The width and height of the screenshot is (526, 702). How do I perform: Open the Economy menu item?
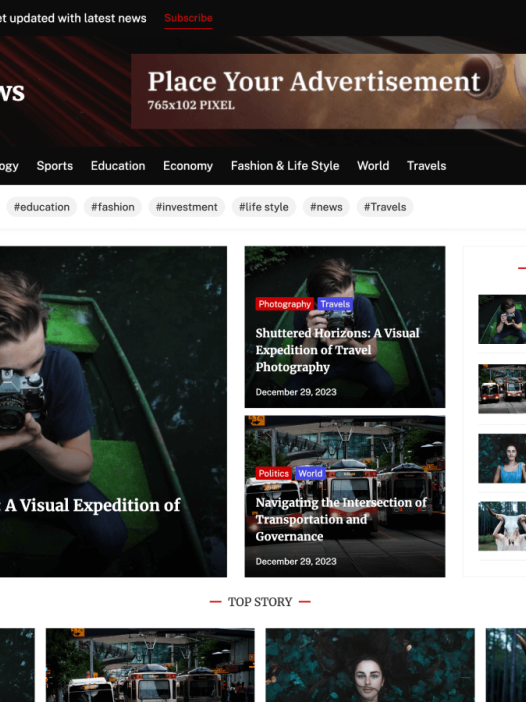point(188,166)
